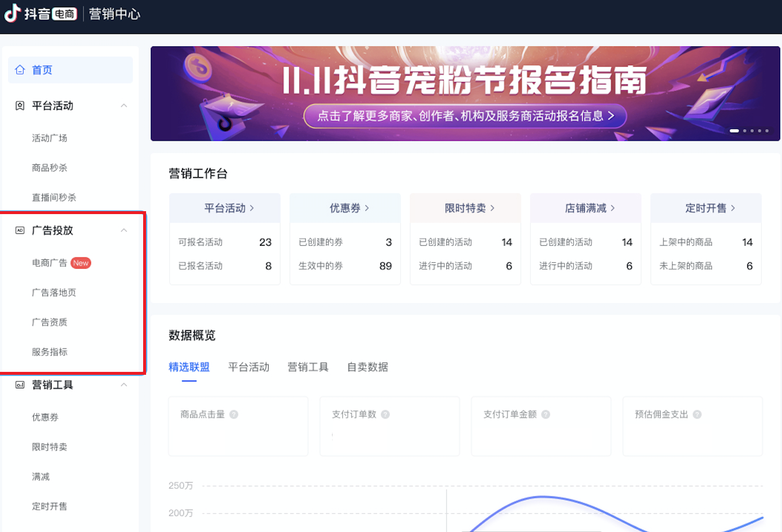This screenshot has width=782, height=532.
Task: Click the 营销中心 header title
Action: [114, 13]
